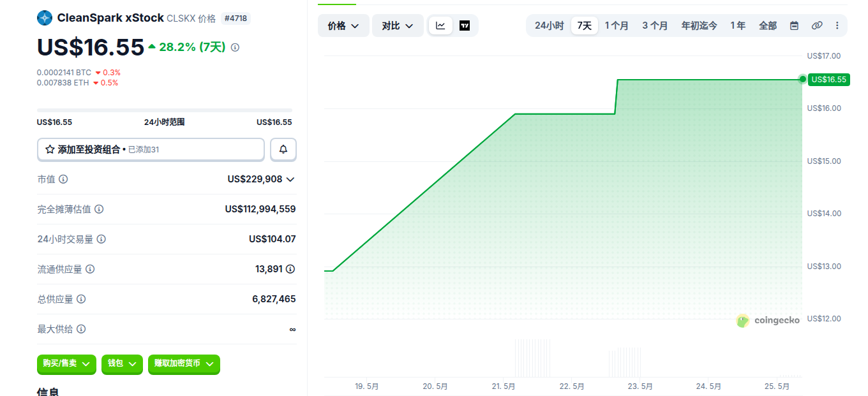868x396 pixels.
Task: Click the US$14.00 y-axis label
Action: click(824, 214)
